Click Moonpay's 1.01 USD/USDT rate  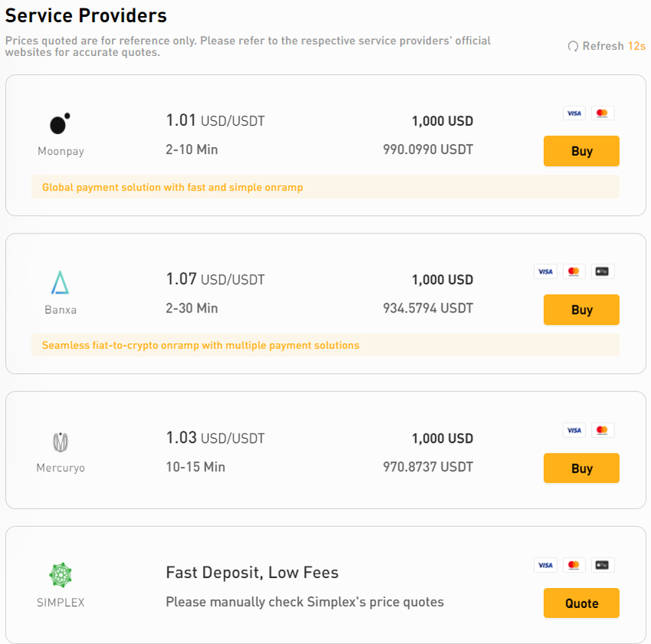click(x=215, y=120)
